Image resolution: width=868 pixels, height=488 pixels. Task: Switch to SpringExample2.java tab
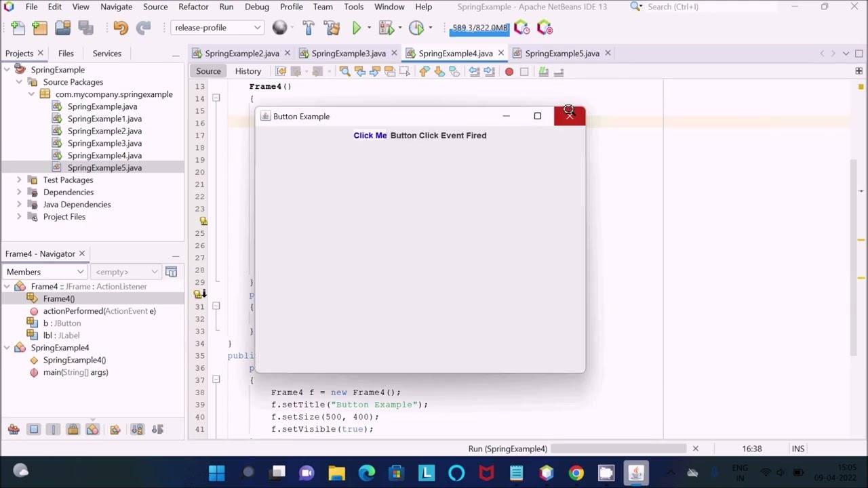click(241, 54)
